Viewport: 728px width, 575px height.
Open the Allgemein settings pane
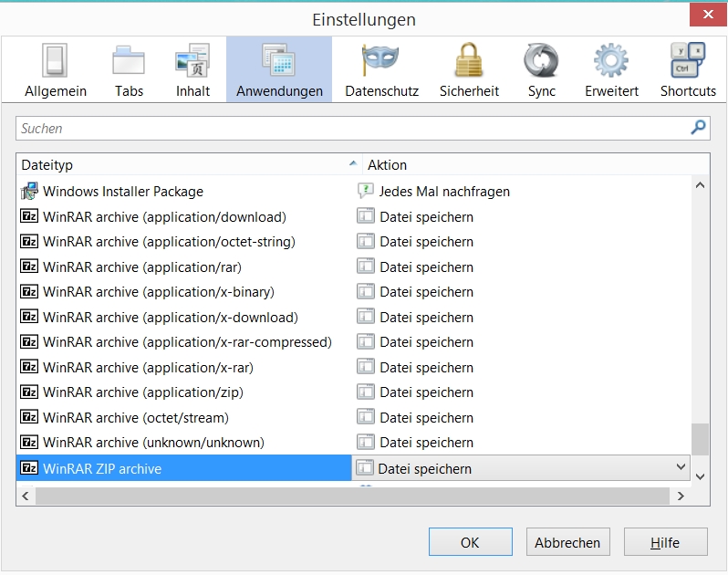[x=56, y=69]
